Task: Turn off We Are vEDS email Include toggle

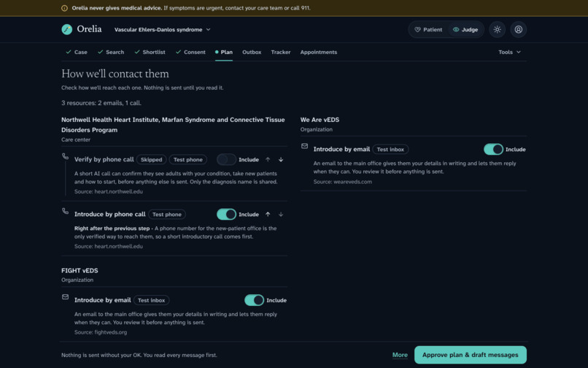Action: (493, 149)
